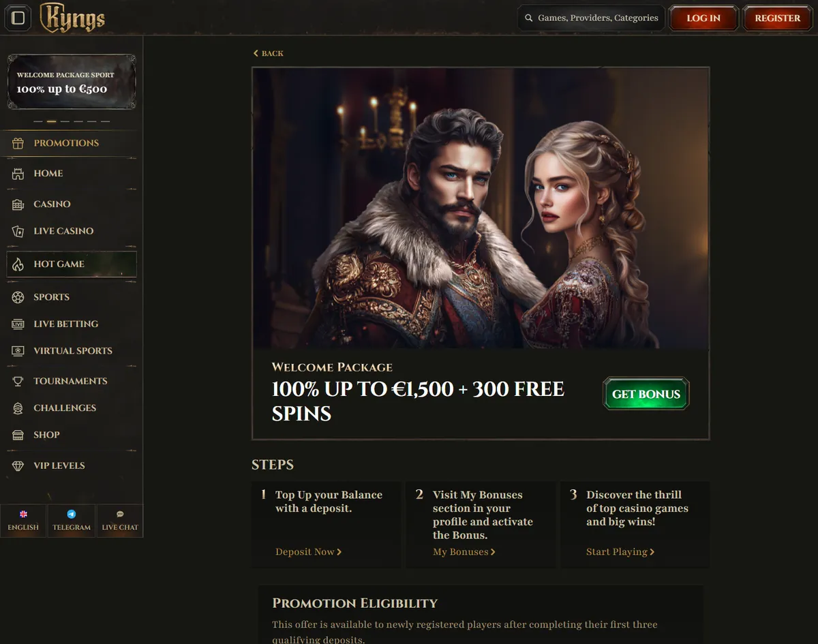818x644 pixels.
Task: Select Virtual Sports menu item
Action: (x=72, y=351)
